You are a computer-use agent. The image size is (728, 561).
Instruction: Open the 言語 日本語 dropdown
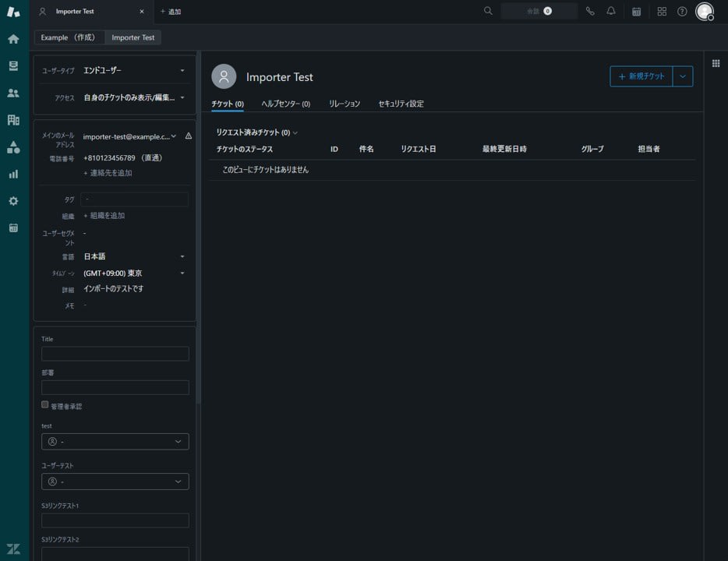[x=134, y=256]
